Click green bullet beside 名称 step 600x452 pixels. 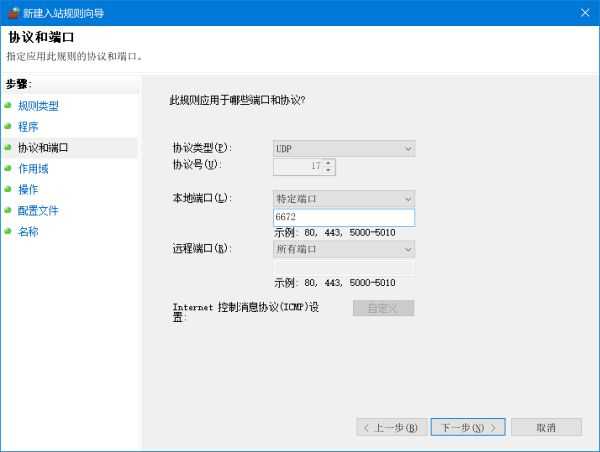(x=8, y=232)
